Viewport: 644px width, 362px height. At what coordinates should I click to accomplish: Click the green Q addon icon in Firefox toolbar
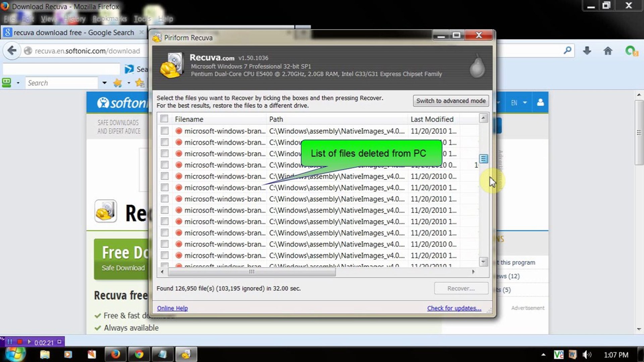click(631, 51)
